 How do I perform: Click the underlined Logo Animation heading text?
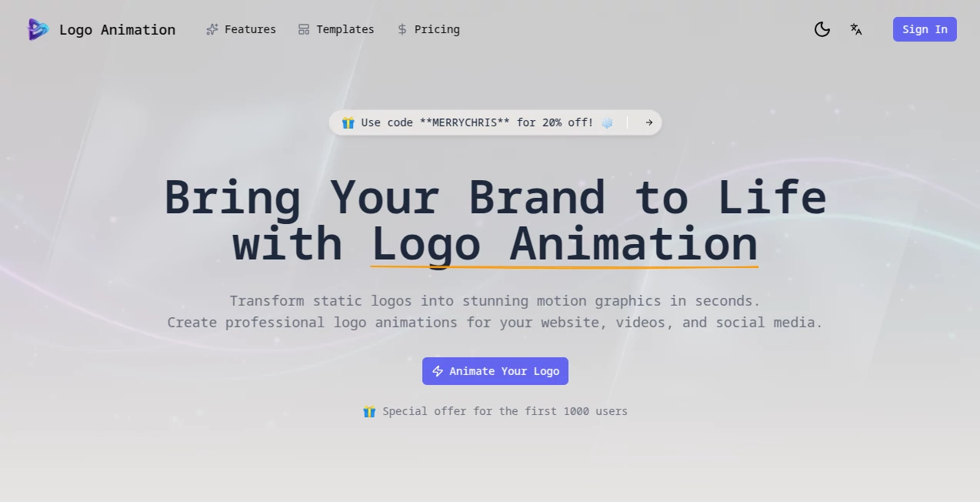point(564,244)
